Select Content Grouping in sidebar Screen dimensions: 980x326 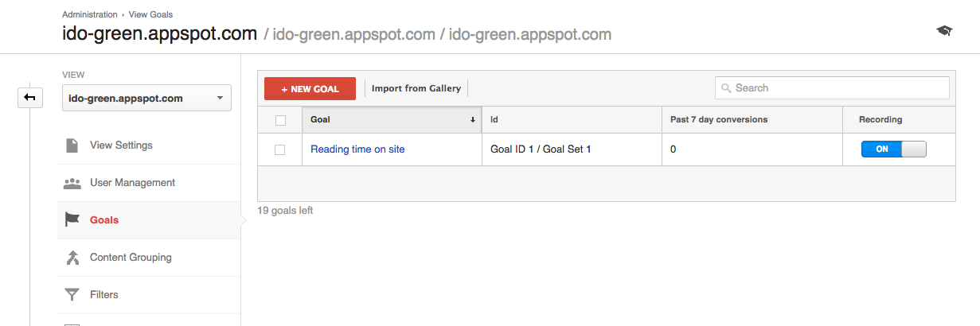tap(131, 258)
